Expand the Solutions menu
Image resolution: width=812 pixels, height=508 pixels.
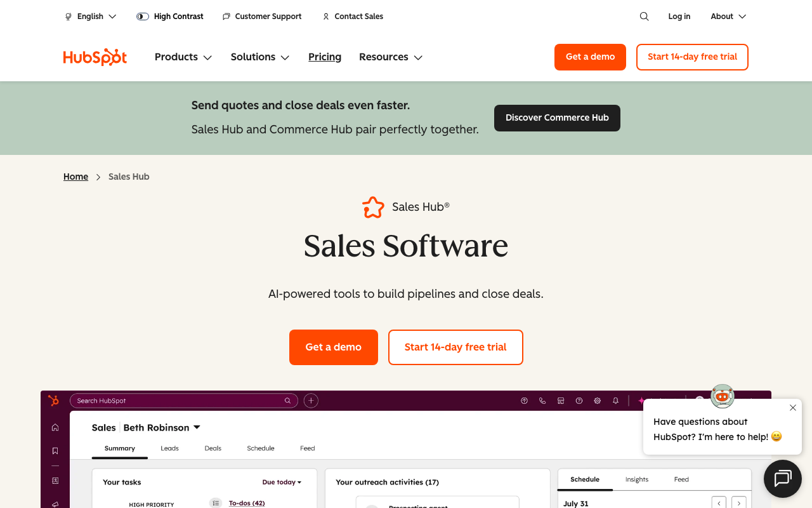coord(260,57)
